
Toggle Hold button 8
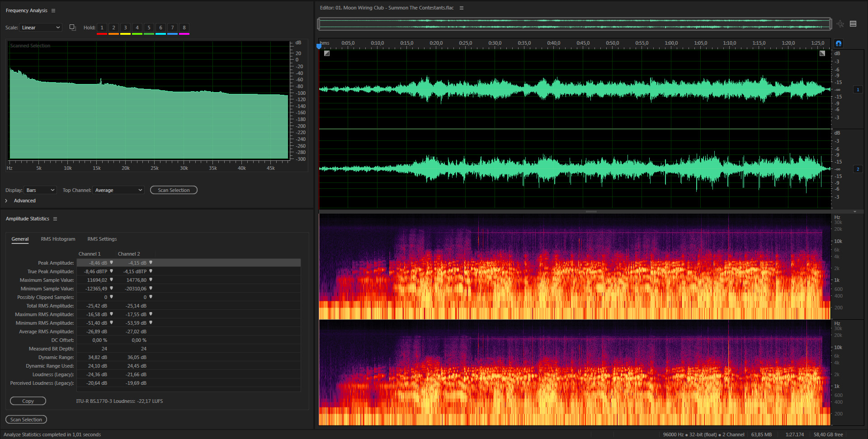point(184,28)
